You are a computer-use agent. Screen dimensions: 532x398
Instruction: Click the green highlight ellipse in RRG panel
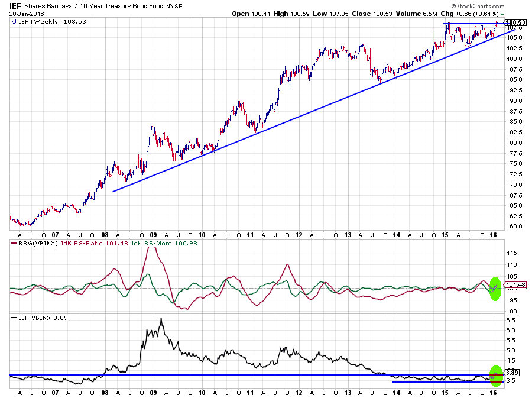tap(495, 288)
